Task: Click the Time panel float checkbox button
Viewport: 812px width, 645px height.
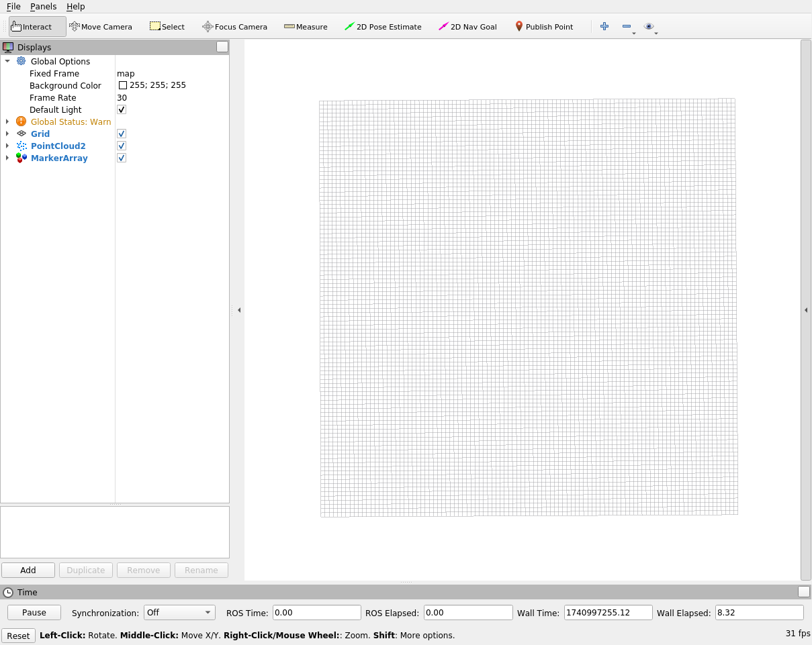Action: pos(804,592)
